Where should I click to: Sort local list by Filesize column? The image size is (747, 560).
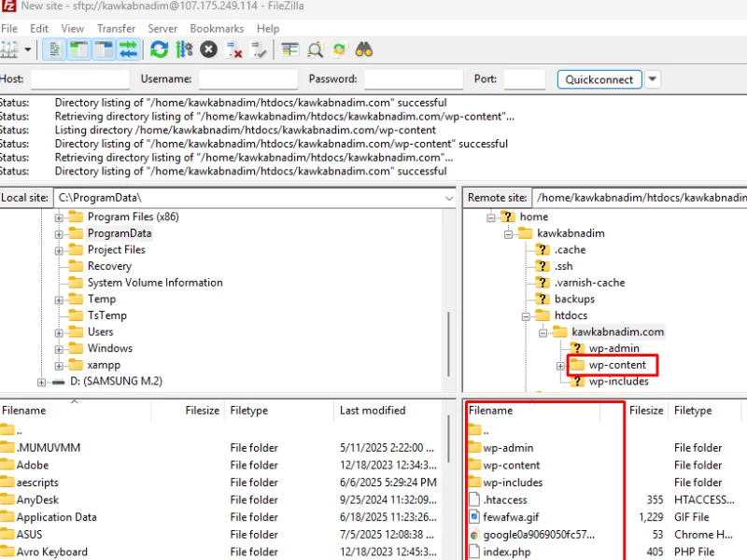click(x=202, y=411)
